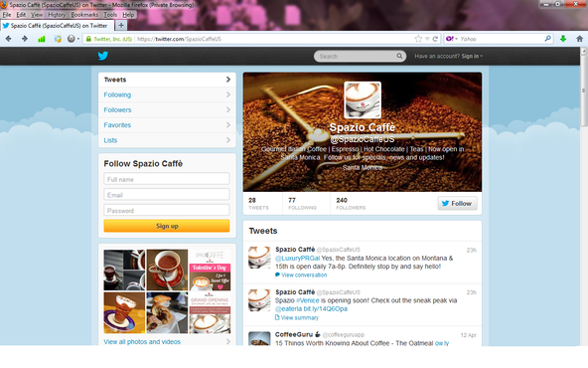Viewport: 588px width, 368px height.
Task: Click the padlock site identity icon
Action: point(88,39)
